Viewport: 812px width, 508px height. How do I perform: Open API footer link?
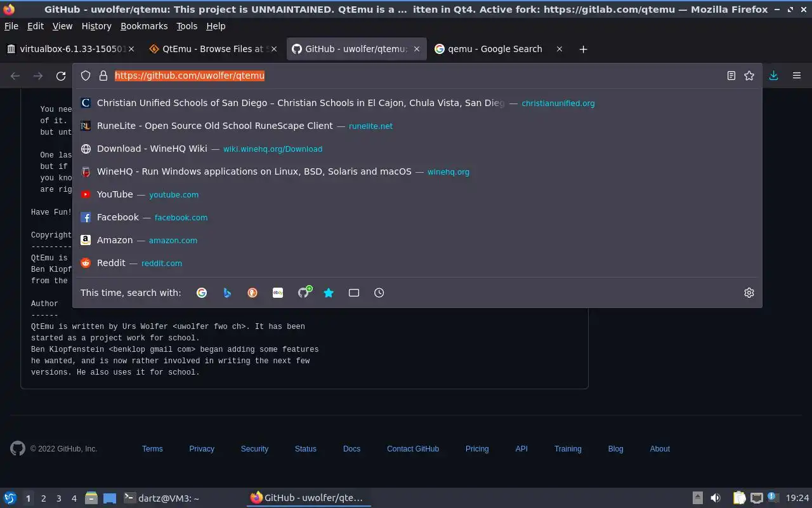tap(521, 448)
